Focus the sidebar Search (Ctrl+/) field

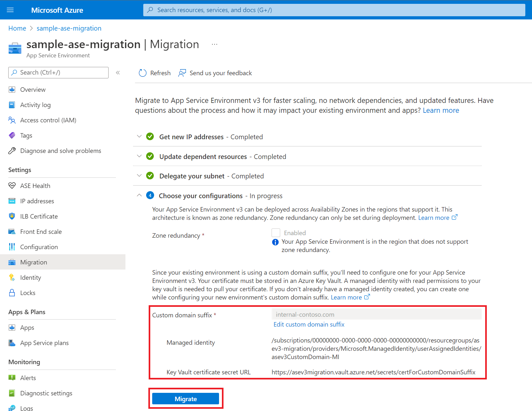58,72
